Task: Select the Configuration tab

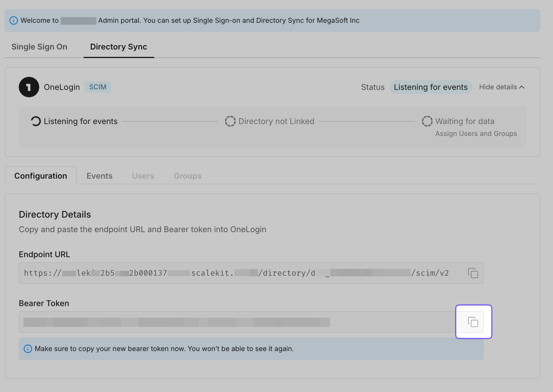Action: tap(41, 176)
